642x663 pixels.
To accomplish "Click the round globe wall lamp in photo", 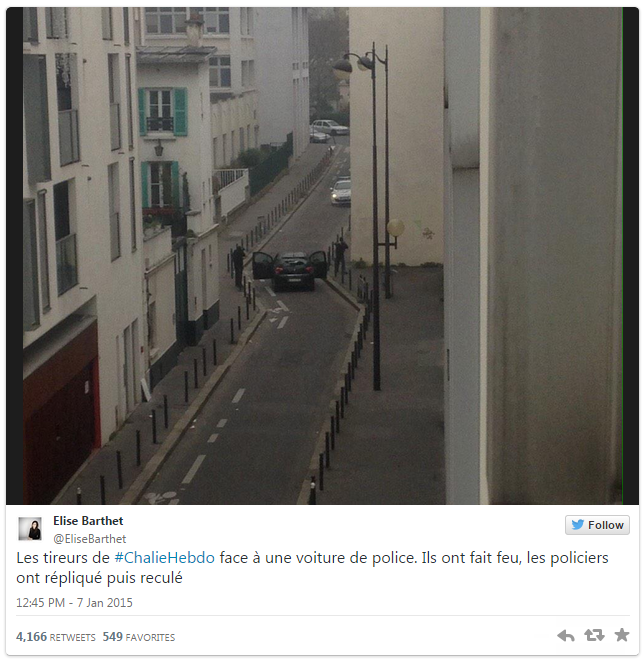I will [x=395, y=228].
